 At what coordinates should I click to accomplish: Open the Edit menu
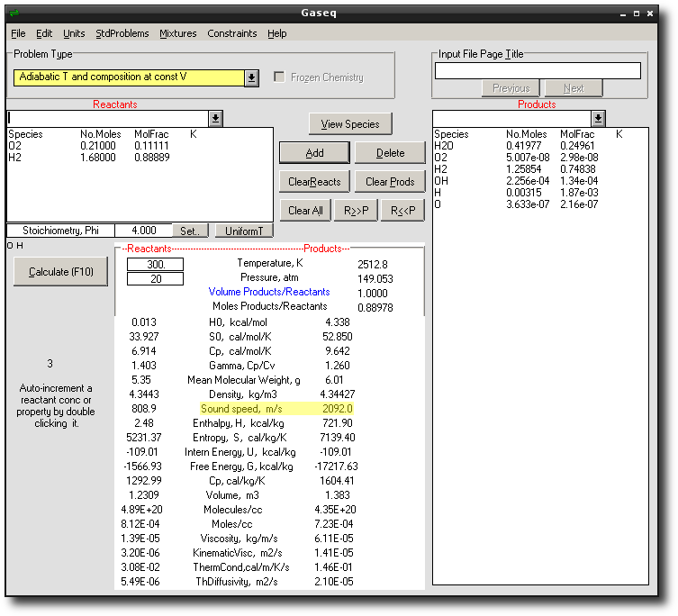point(44,33)
